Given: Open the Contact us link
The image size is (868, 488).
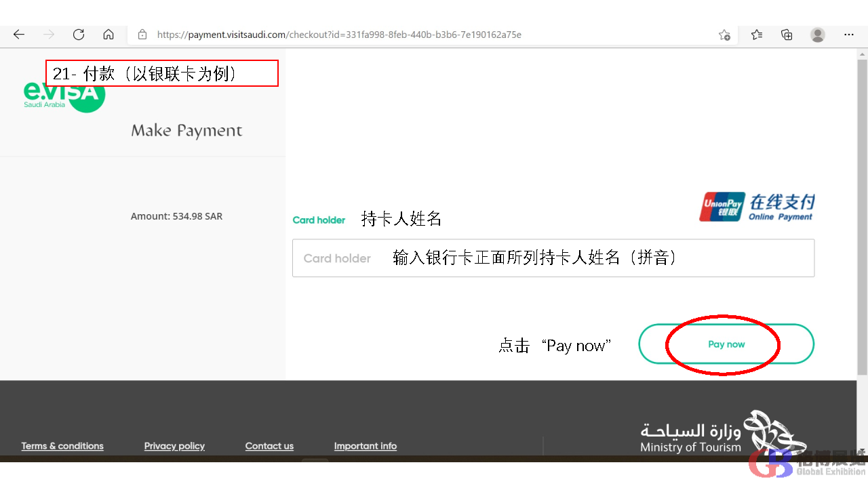Looking at the screenshot, I should [269, 446].
